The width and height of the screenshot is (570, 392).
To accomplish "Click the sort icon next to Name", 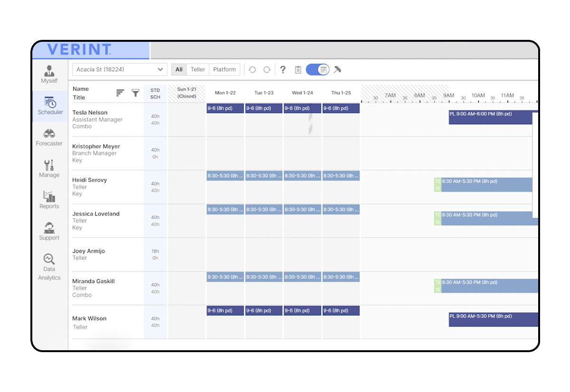I will click(120, 93).
